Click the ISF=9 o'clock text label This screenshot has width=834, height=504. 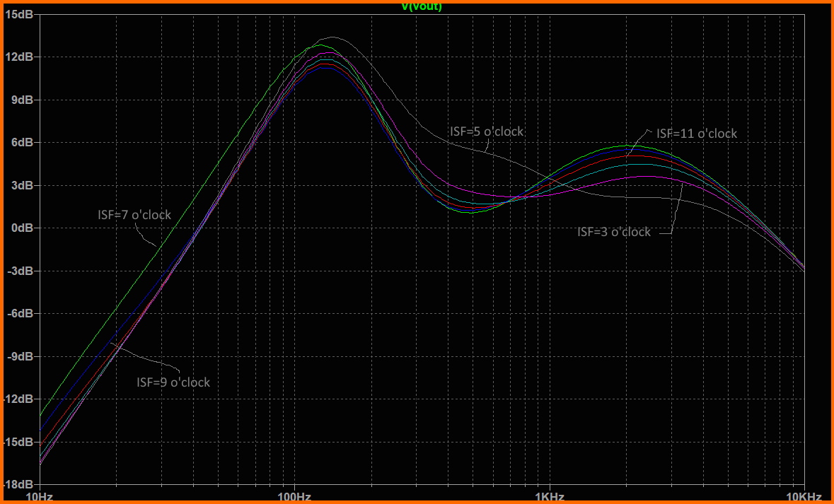click(173, 382)
